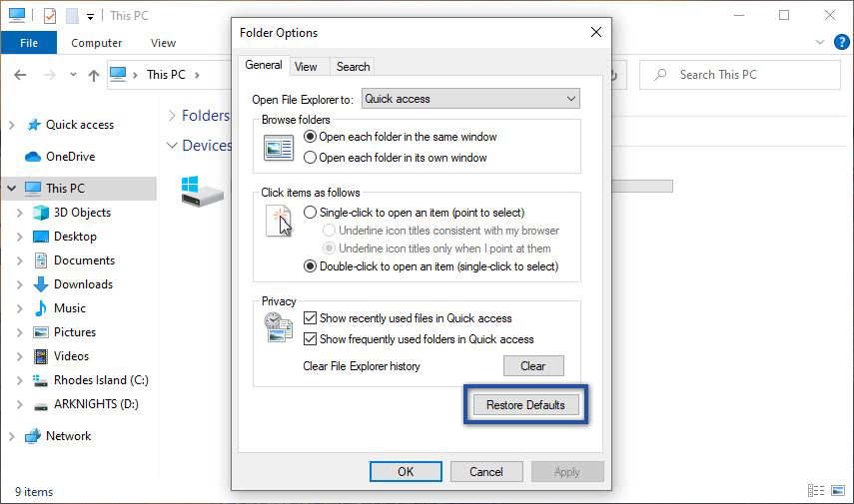Expand 3D Objects tree node

tap(20, 213)
